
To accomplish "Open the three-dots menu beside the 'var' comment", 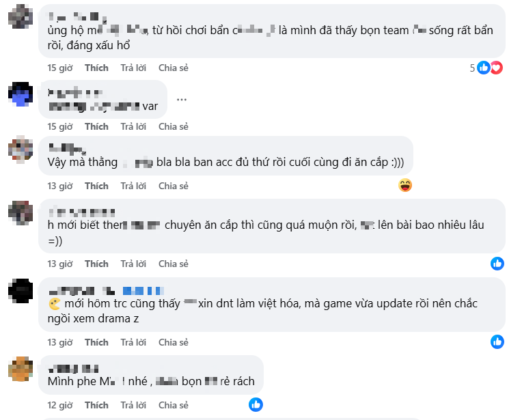I will [x=182, y=100].
